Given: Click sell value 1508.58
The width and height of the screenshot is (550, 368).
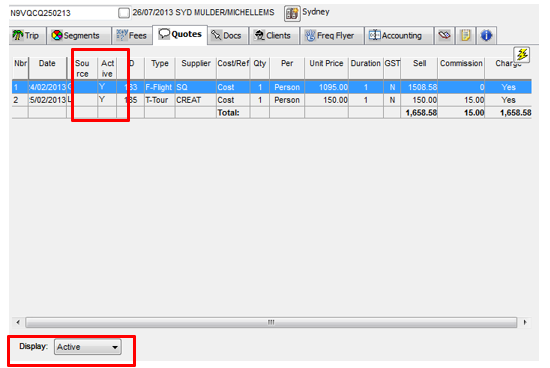Looking at the screenshot, I should 420,87.
